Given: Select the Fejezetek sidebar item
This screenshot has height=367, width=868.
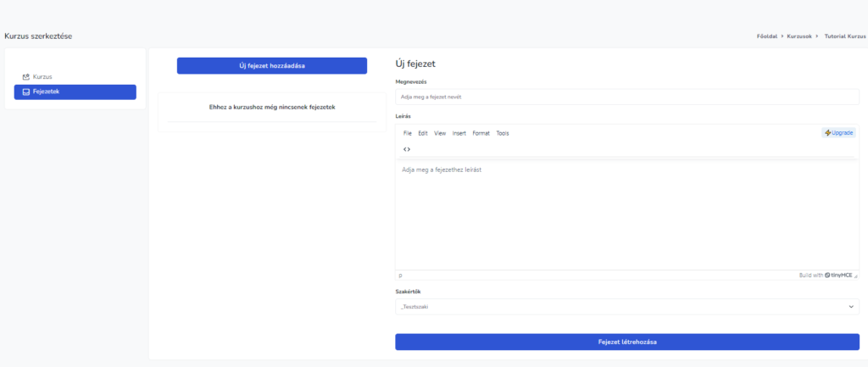Looking at the screenshot, I should [75, 92].
